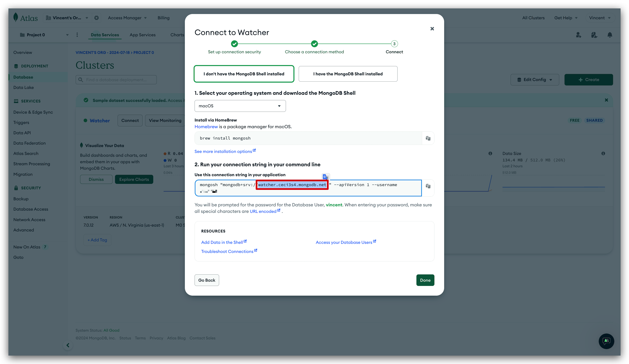Click the translate popup icon
Screen dimensions: 629x364
[325, 177]
